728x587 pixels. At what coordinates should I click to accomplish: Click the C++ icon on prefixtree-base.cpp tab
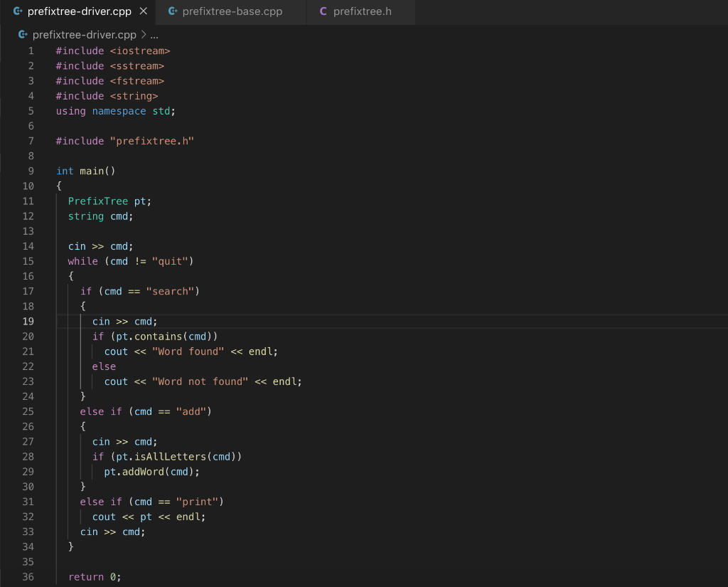pos(173,11)
